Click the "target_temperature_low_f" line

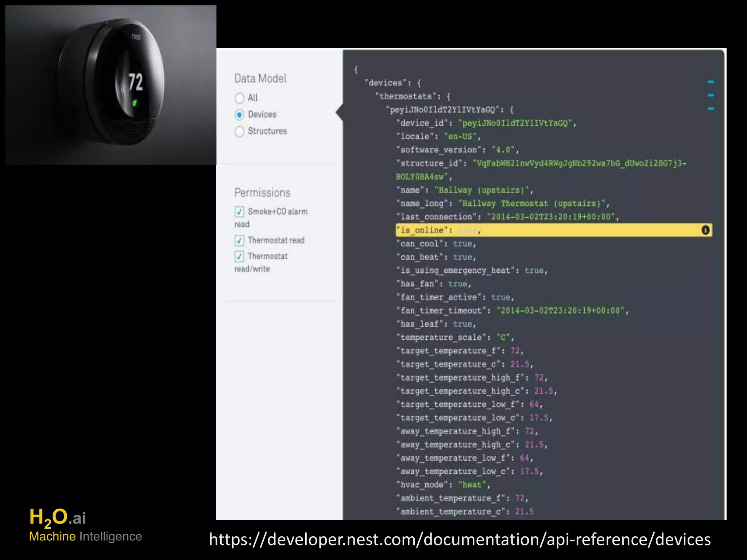[x=470, y=404]
